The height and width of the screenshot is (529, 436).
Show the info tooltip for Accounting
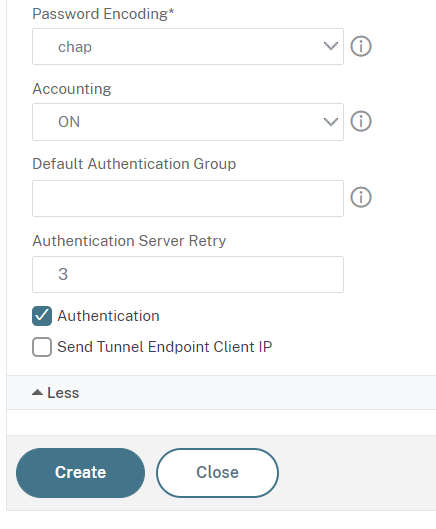point(361,121)
